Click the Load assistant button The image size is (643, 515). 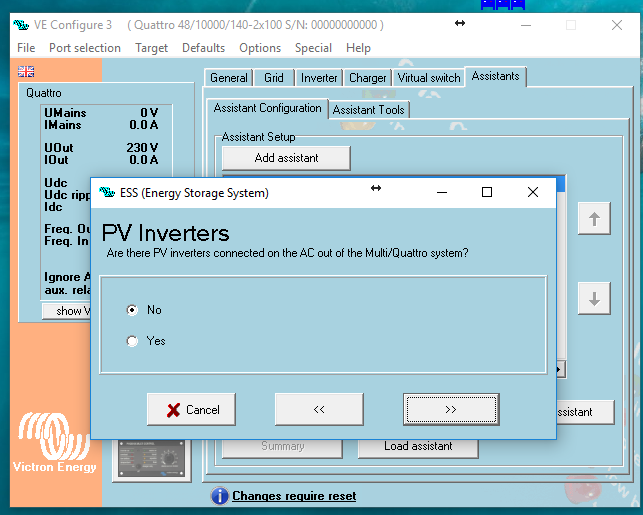(418, 447)
